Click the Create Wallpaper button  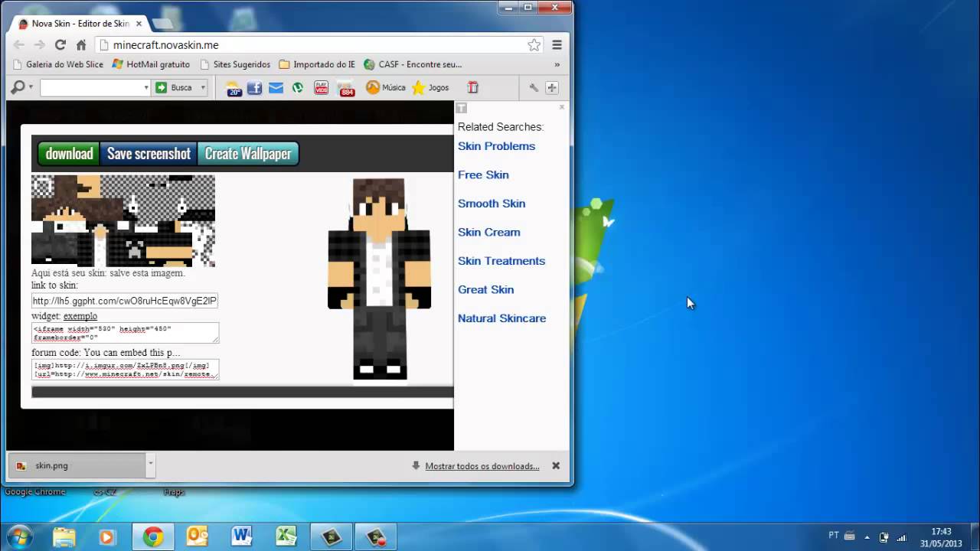click(x=248, y=154)
